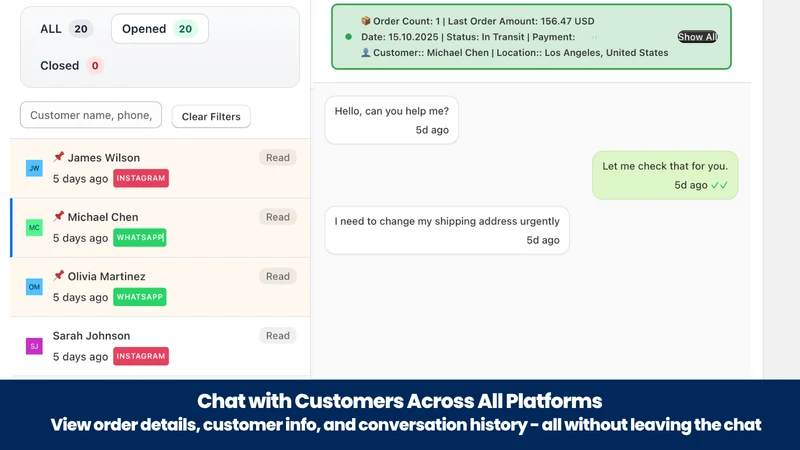Click the green status dot in order banner

[x=348, y=37]
